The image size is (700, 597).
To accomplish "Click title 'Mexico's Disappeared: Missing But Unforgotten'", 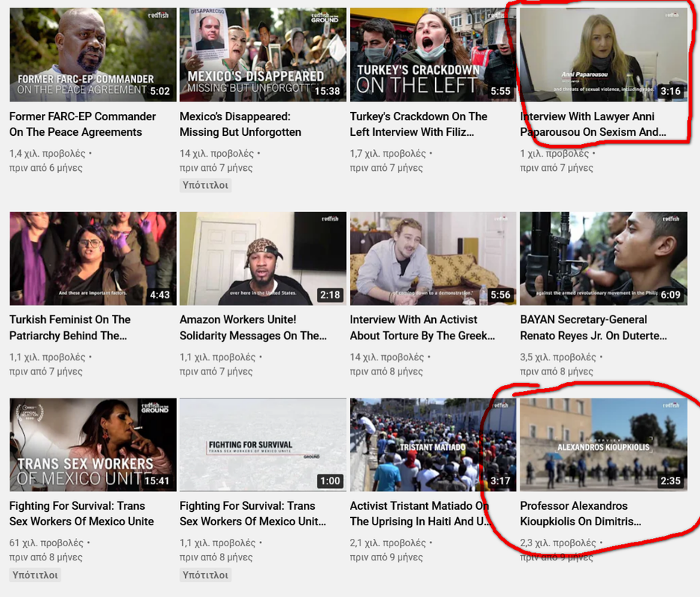I will click(x=240, y=124).
